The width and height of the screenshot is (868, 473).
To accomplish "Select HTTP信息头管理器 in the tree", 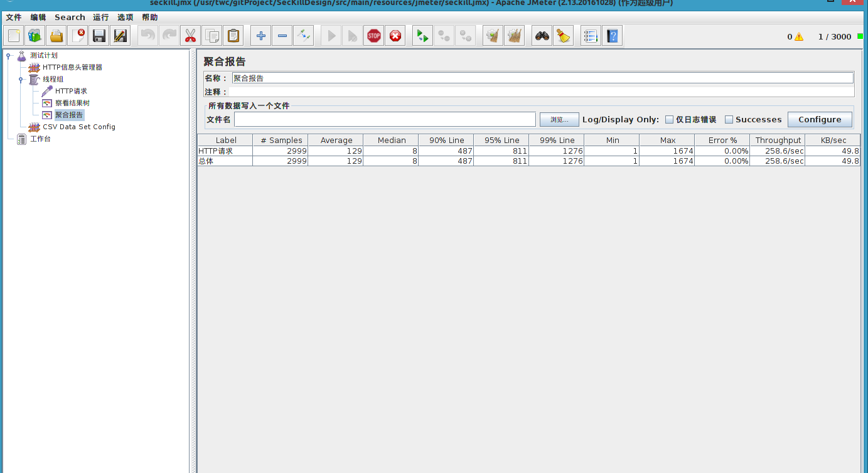I will click(72, 67).
